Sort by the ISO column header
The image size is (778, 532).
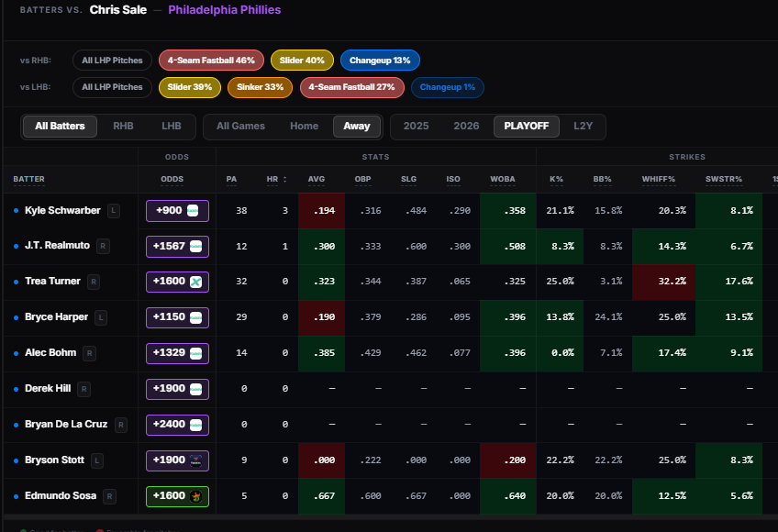[453, 179]
